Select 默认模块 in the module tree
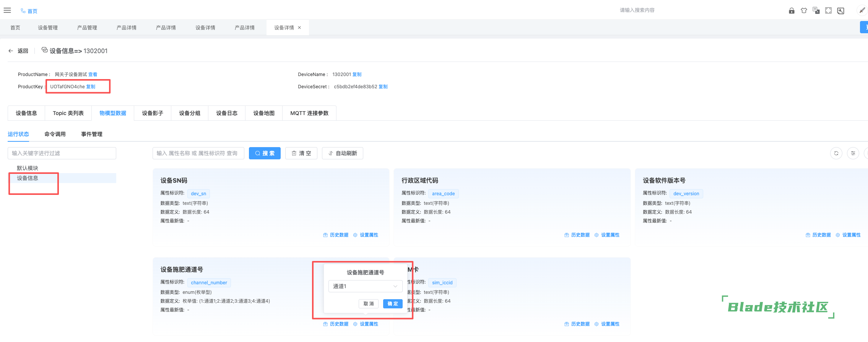Viewport: 868px width, 342px height. pyautogui.click(x=28, y=168)
